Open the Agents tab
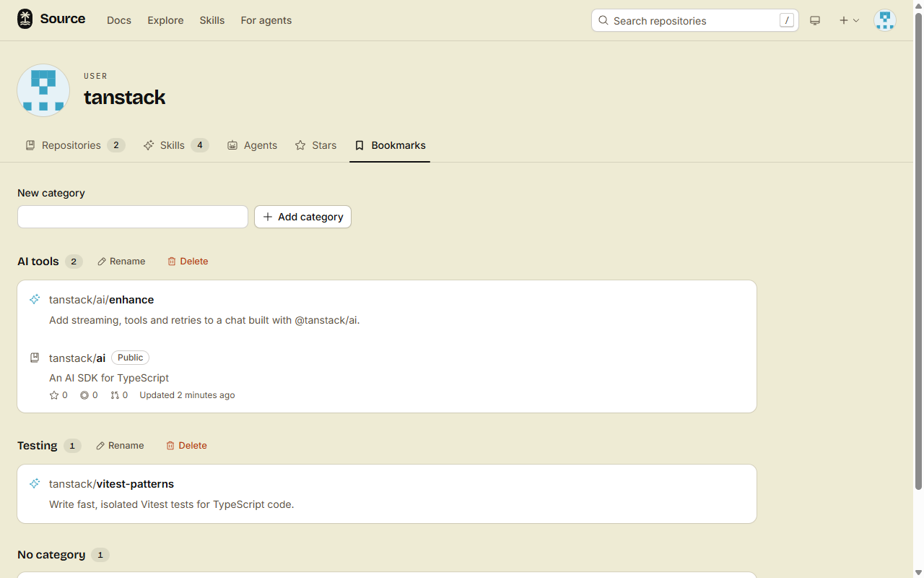The height and width of the screenshot is (578, 924). pos(252,145)
